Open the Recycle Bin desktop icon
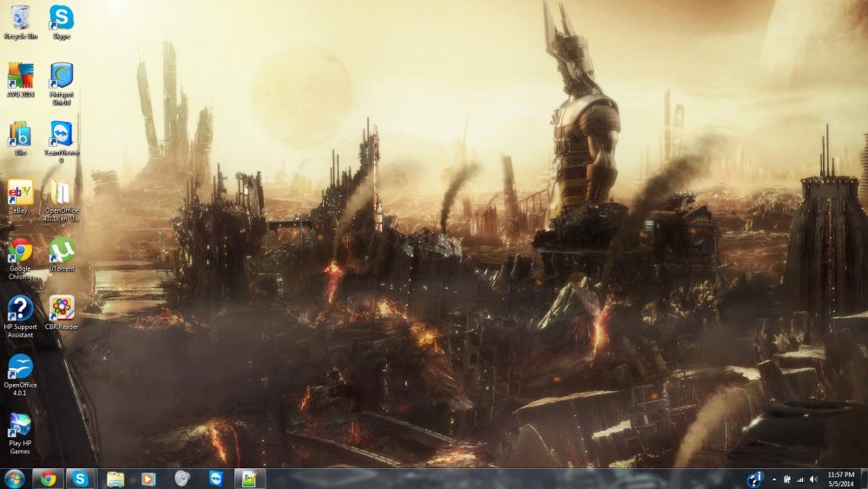 coord(20,17)
